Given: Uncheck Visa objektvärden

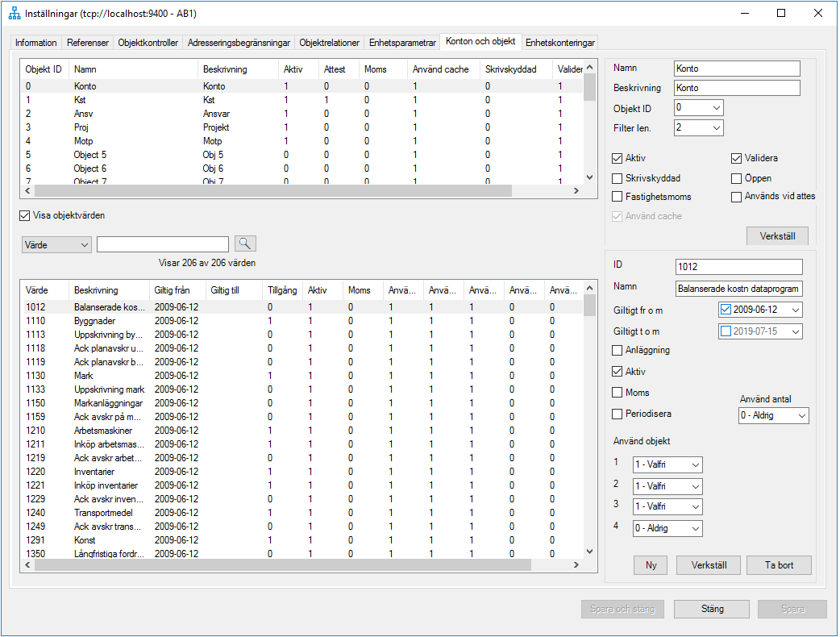Looking at the screenshot, I should point(23,215).
